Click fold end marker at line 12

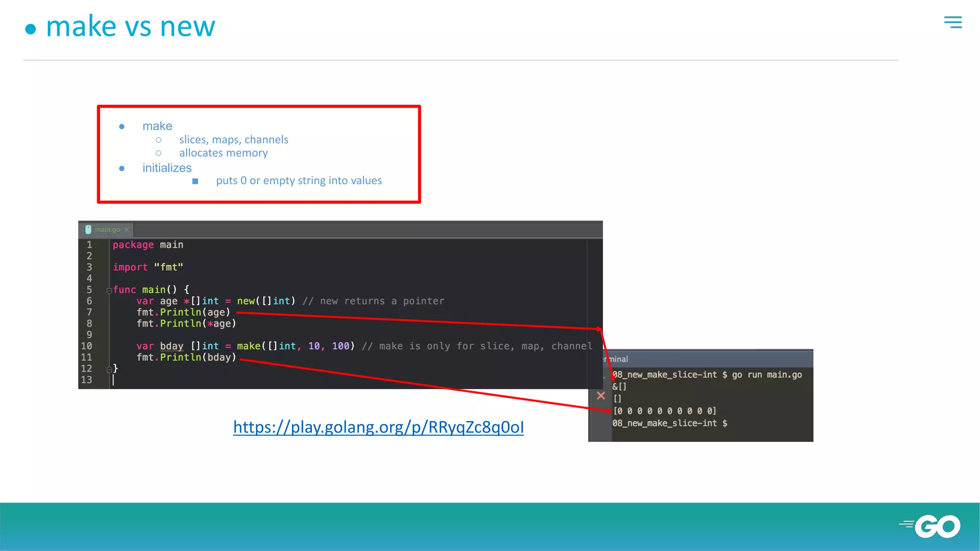pos(109,369)
